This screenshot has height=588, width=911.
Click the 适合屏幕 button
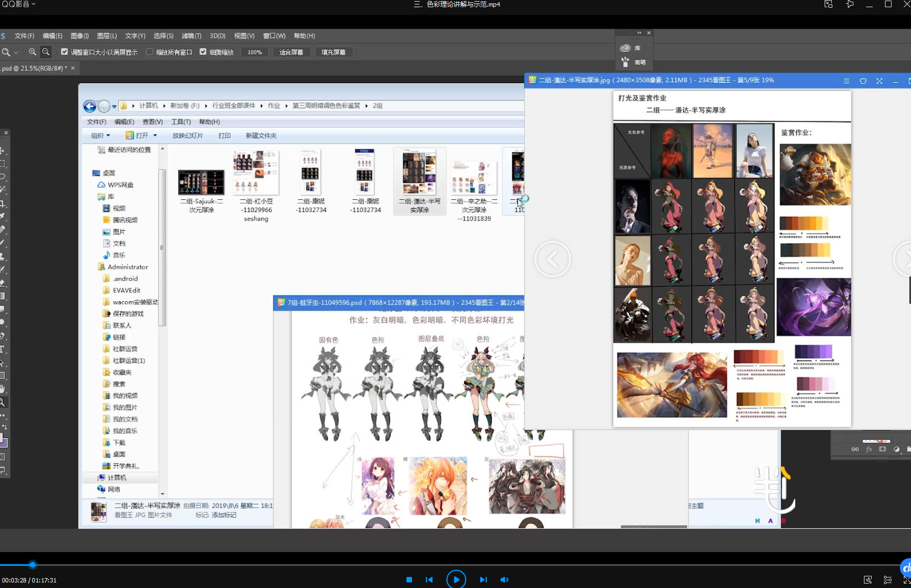tap(291, 52)
